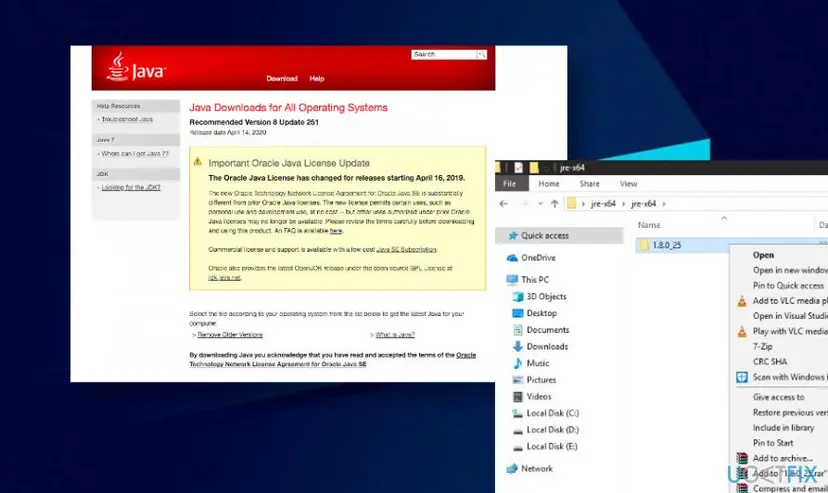
Task: Click the Videos filmstrip icon
Action: pyautogui.click(x=518, y=396)
